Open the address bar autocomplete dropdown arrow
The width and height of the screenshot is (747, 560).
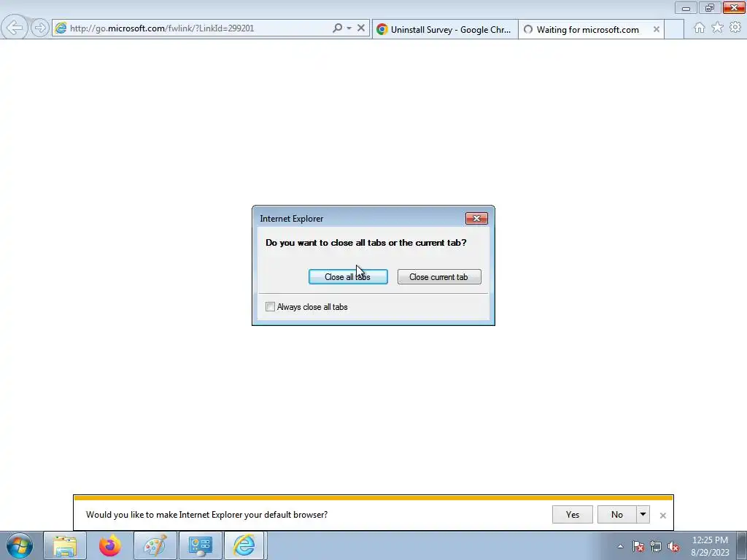tap(349, 28)
